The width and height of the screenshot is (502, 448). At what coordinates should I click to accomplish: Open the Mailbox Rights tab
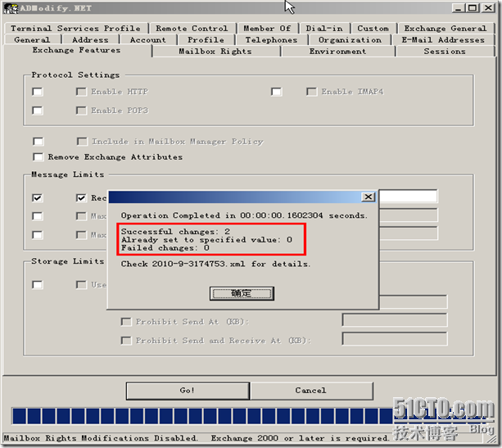(x=215, y=52)
